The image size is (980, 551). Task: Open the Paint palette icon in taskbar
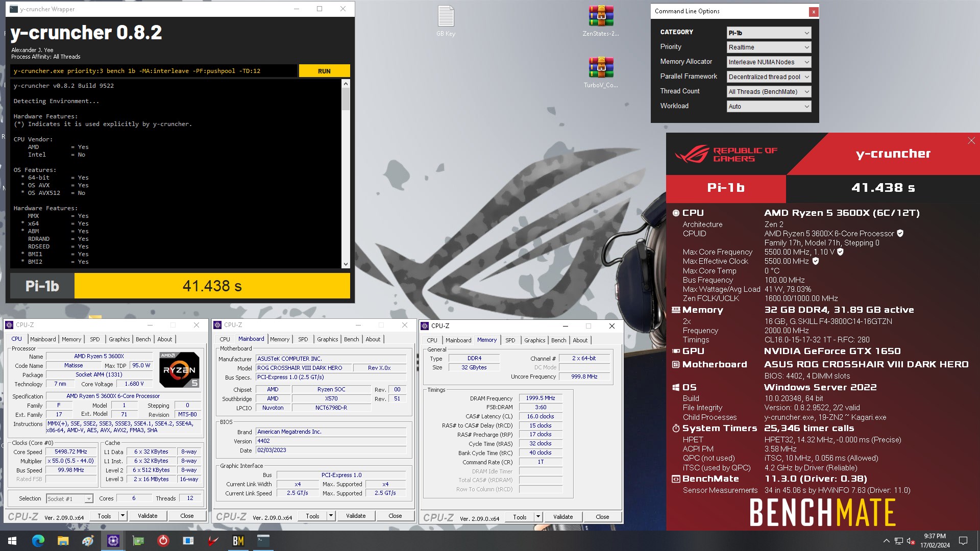88,541
